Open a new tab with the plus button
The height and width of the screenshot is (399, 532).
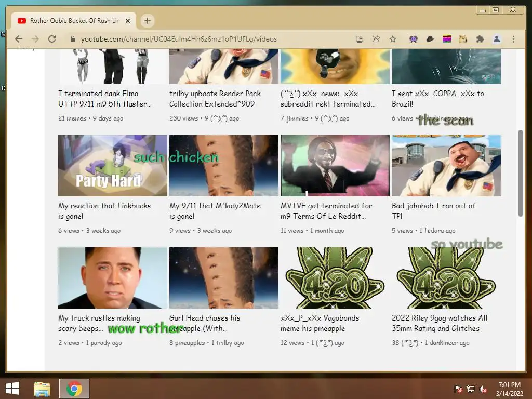click(147, 21)
